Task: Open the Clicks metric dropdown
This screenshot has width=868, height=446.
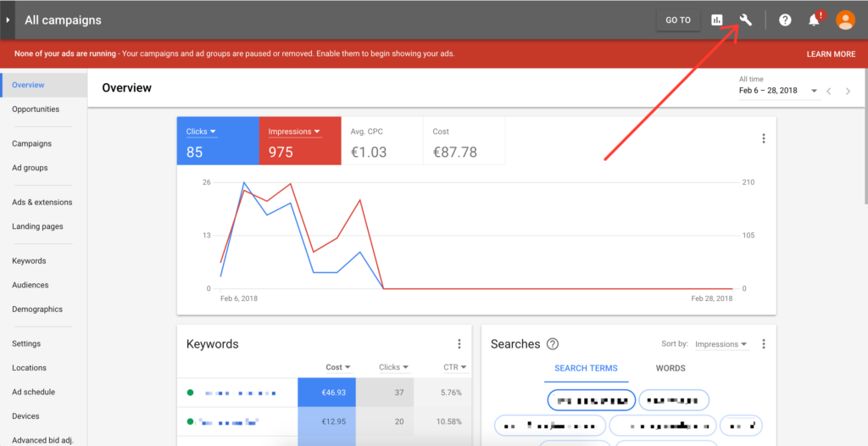Action: (202, 132)
